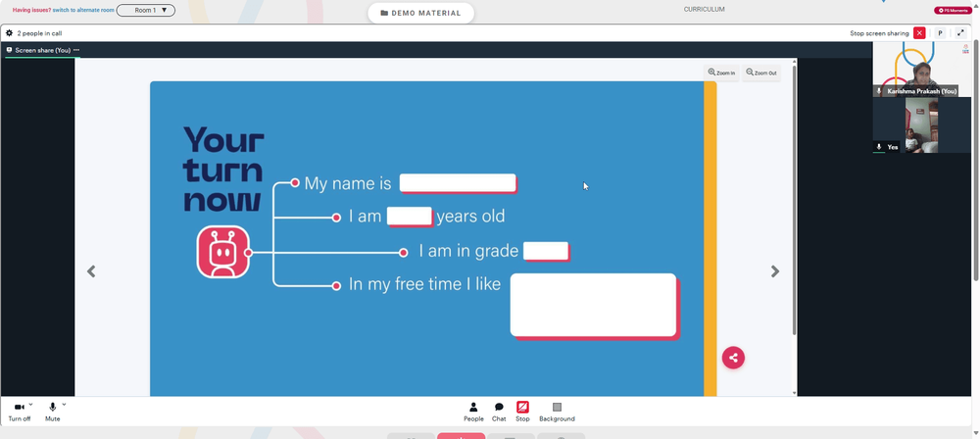The width and height of the screenshot is (980, 439).
Task: Click the P button in call header
Action: [940, 33]
